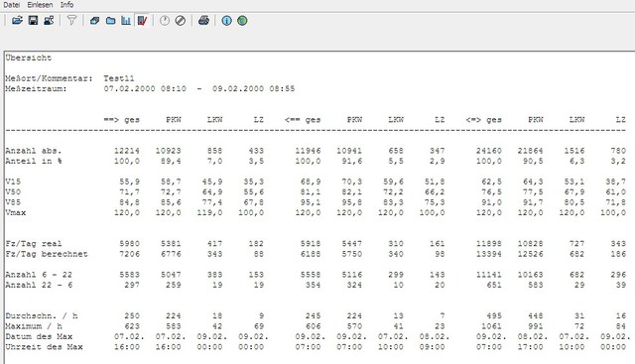Click the Meßzeitraum start date 07.02.2000 08:10
This screenshot has height=364, width=635.
click(145, 88)
